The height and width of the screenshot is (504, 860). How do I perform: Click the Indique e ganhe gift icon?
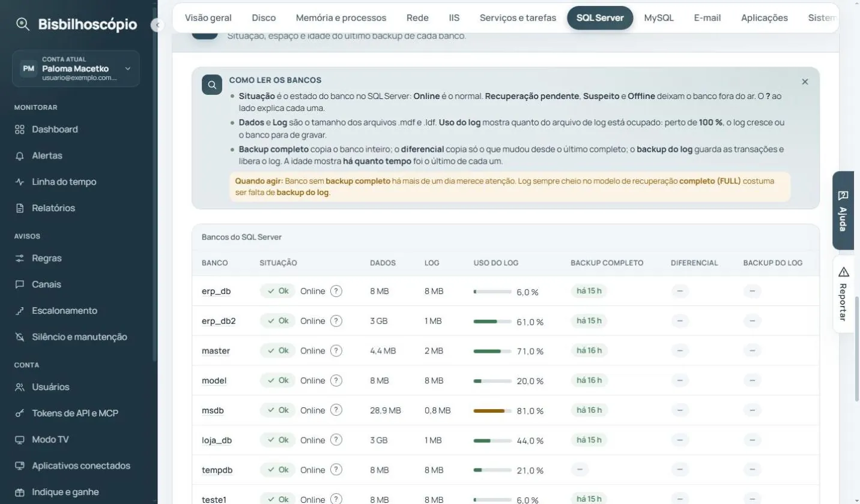(20, 492)
